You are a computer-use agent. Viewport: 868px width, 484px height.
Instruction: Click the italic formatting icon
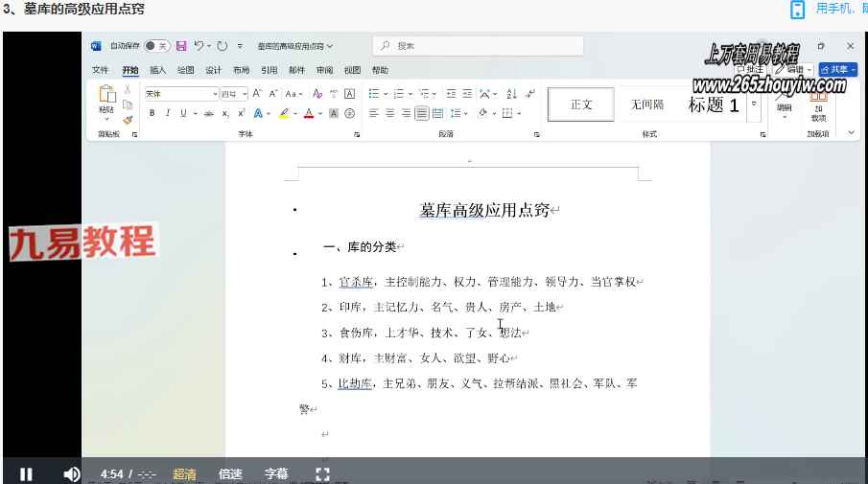(x=167, y=113)
